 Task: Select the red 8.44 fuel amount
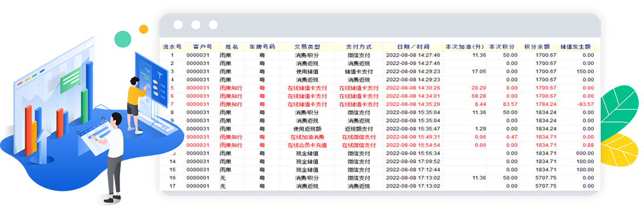coord(481,104)
